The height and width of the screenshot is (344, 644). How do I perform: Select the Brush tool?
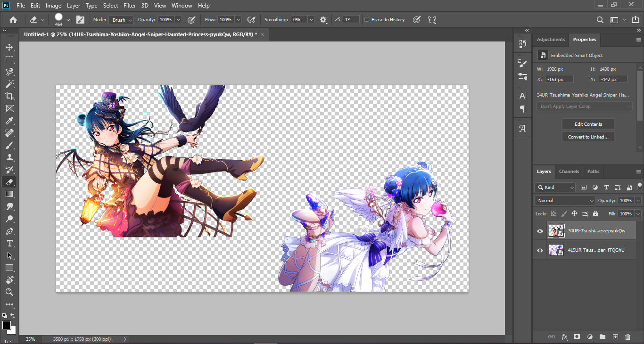pos(9,145)
